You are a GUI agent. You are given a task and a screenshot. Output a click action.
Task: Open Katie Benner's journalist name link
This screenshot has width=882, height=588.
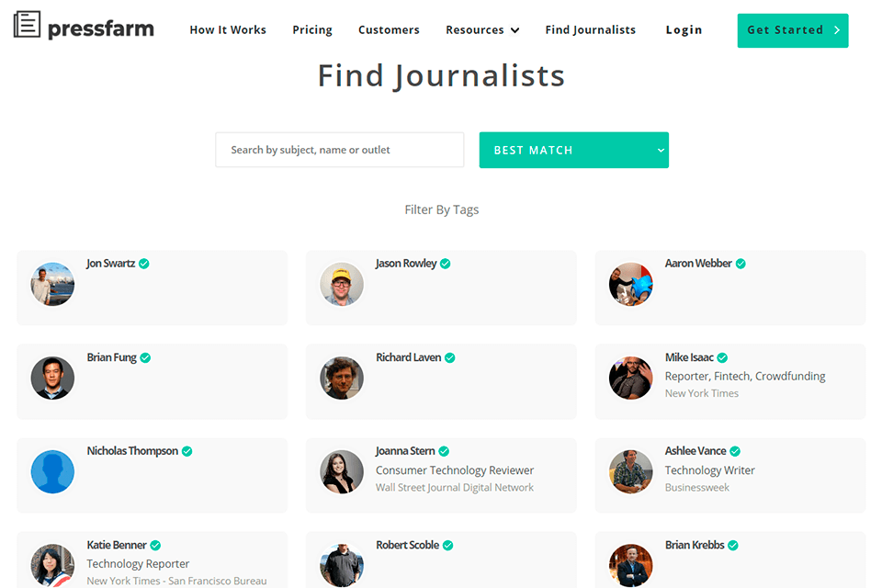[117, 545]
